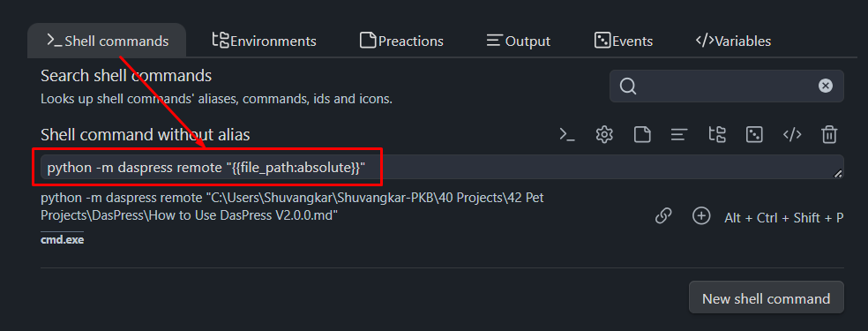Click the output lines icon in row
This screenshot has width=868, height=331.
point(679,134)
